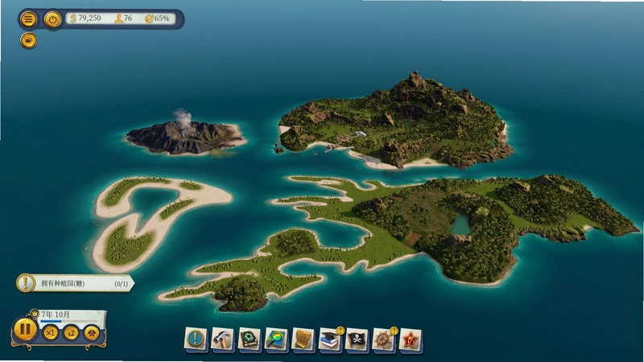Open the ship wheel trade icon
The height and width of the screenshot is (362, 644).
tap(384, 339)
